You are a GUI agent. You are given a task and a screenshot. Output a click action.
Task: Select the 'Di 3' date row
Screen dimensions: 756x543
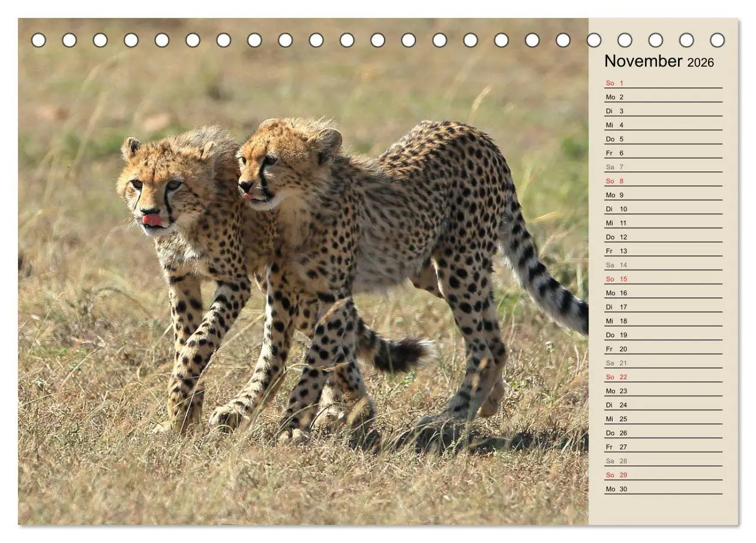pos(663,111)
